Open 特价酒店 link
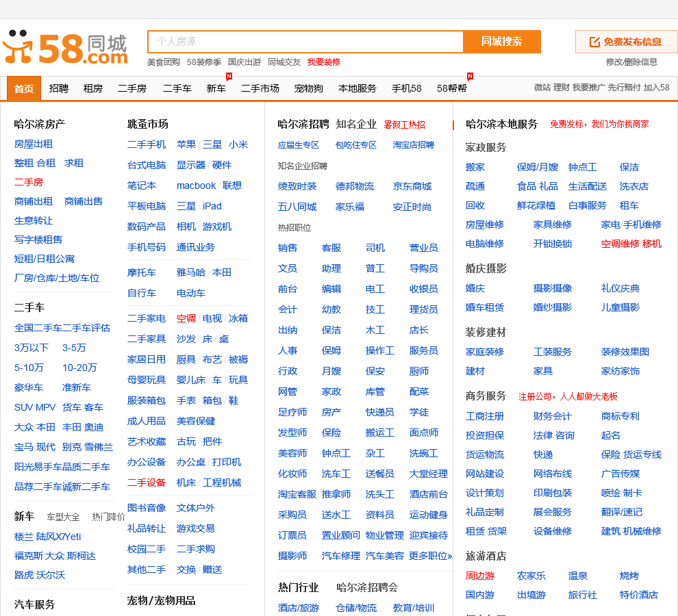Image resolution: width=678 pixels, height=616 pixels. [639, 595]
